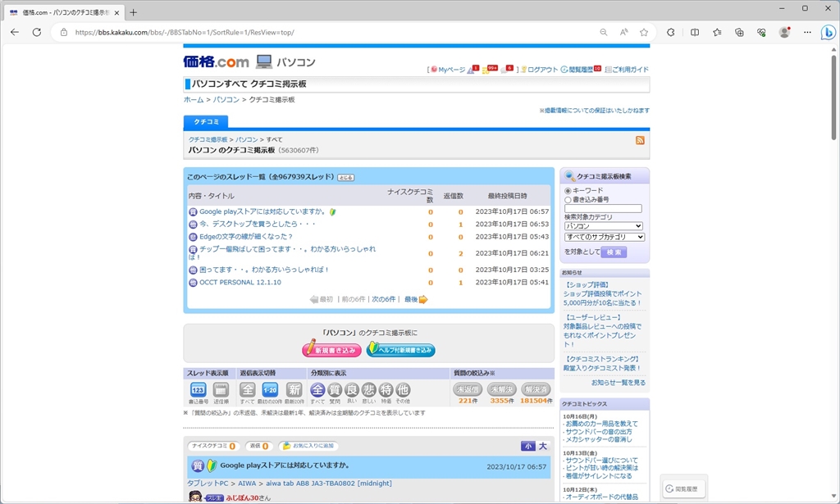Select the クチコミ tab
This screenshot has height=504, width=840.
(206, 122)
